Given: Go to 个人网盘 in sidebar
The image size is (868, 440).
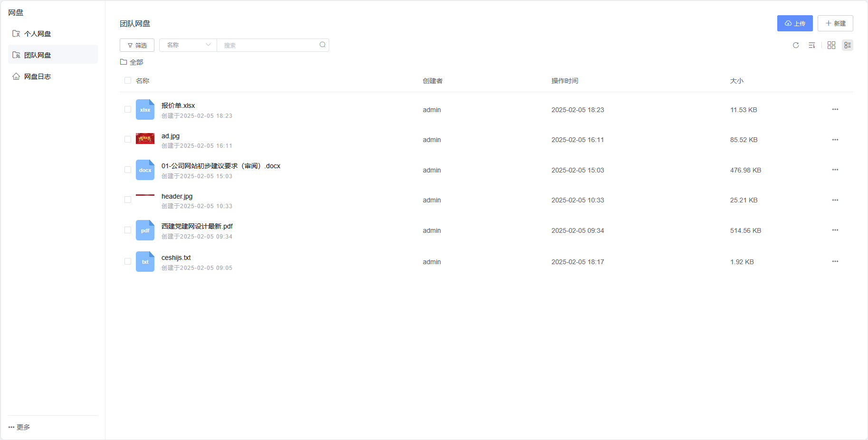Looking at the screenshot, I should (38, 34).
